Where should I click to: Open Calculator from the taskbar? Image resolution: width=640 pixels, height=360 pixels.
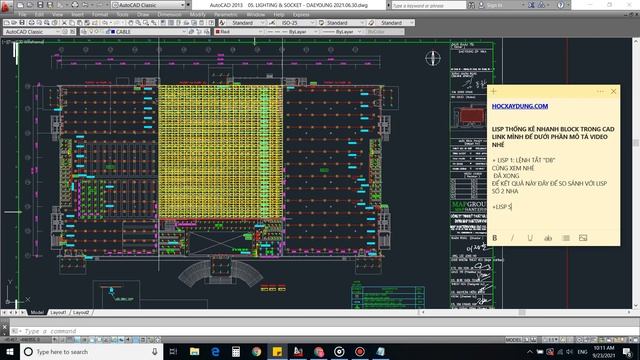236,351
